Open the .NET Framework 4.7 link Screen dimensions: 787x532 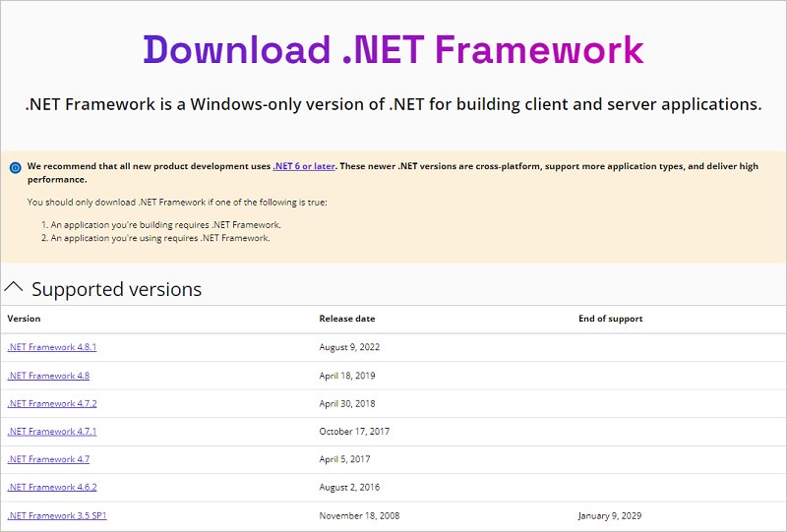48,459
